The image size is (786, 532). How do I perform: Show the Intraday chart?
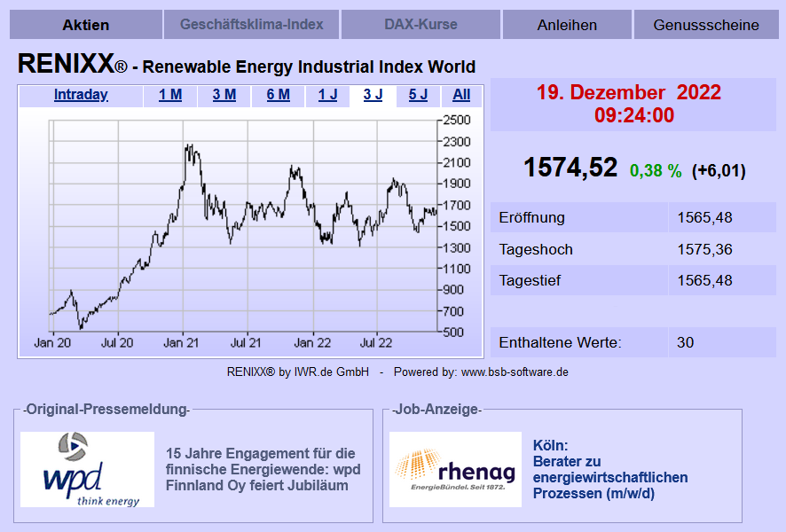[x=81, y=95]
